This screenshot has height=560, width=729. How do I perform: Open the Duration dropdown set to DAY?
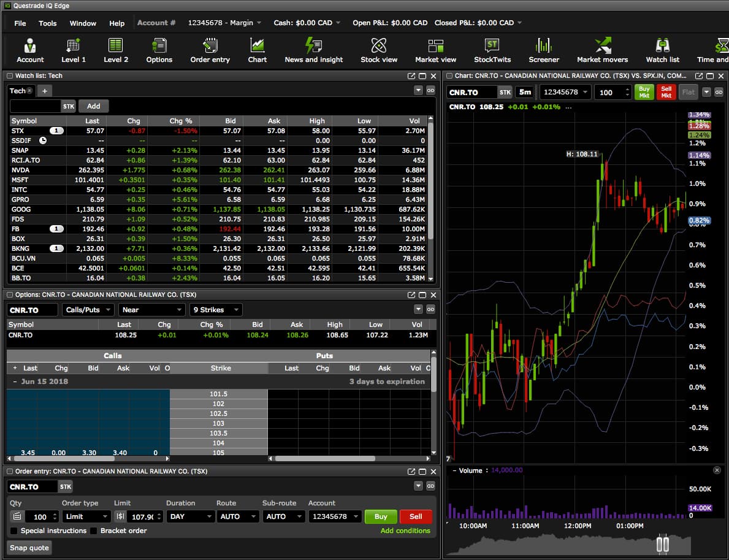tap(190, 516)
